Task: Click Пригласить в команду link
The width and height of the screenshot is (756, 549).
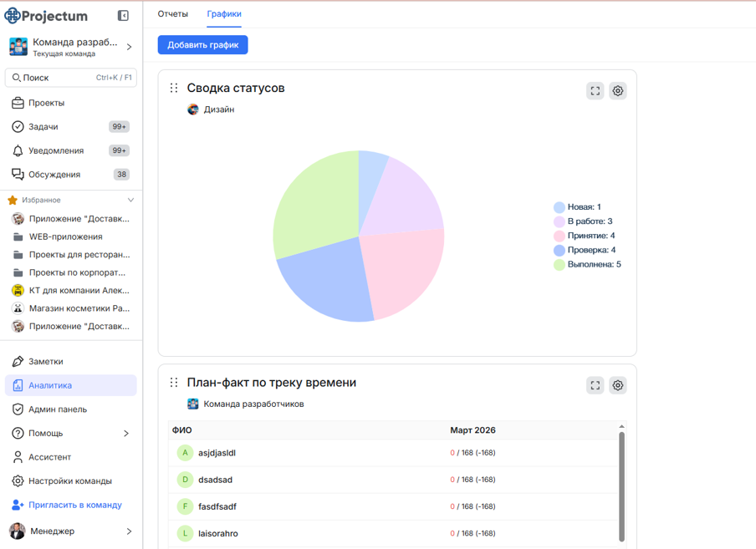Action: pos(67,505)
